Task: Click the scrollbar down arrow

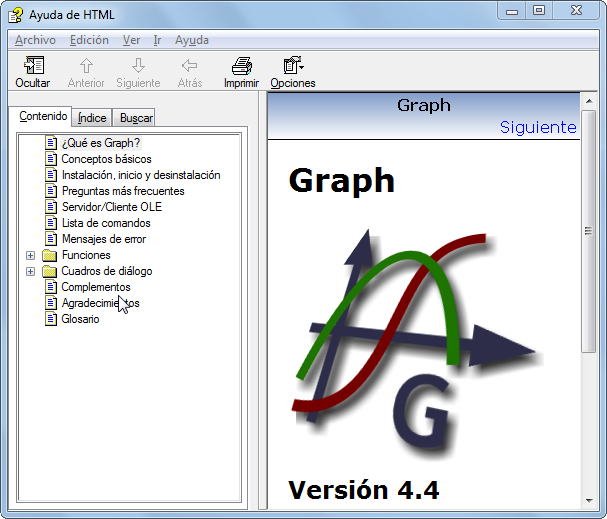Action: tap(589, 501)
